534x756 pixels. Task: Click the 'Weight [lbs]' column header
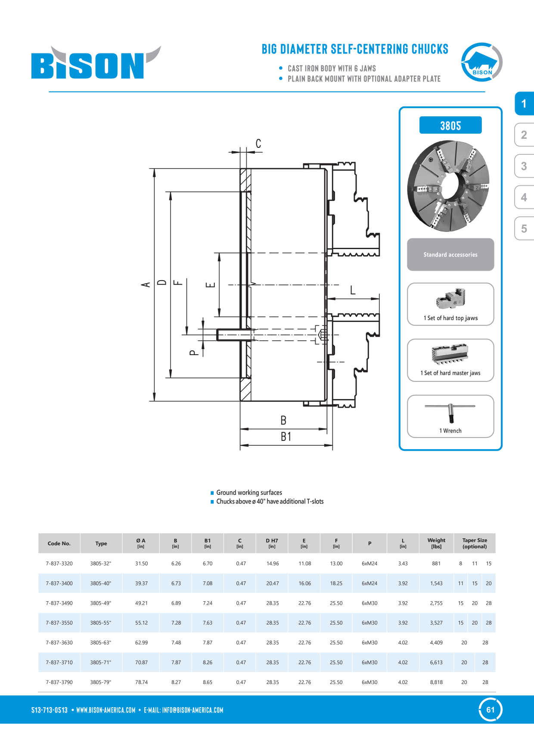coord(436,544)
